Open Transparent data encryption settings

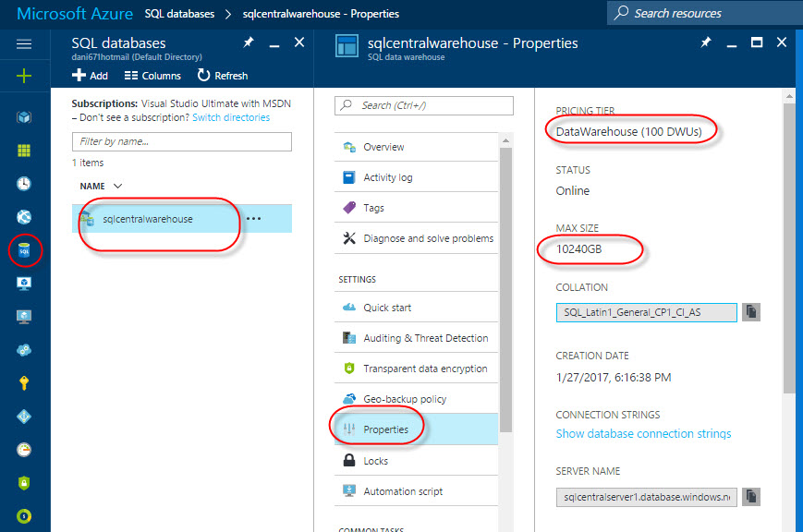(x=424, y=369)
